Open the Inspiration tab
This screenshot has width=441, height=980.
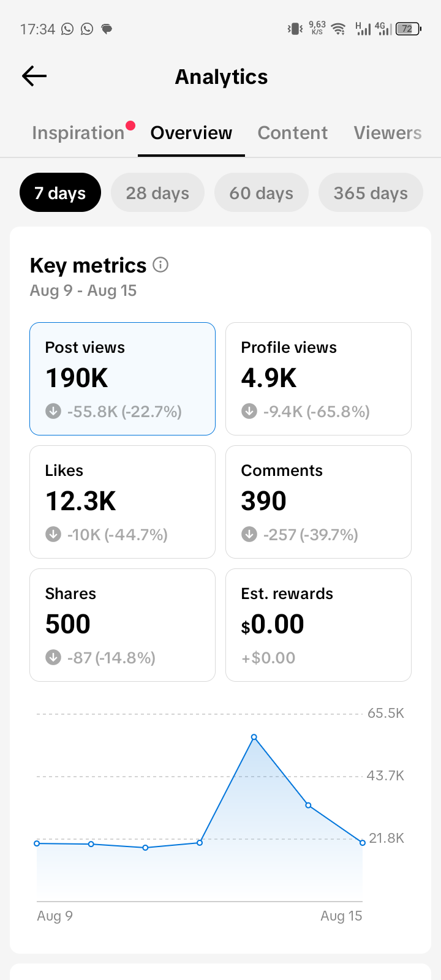point(78,133)
